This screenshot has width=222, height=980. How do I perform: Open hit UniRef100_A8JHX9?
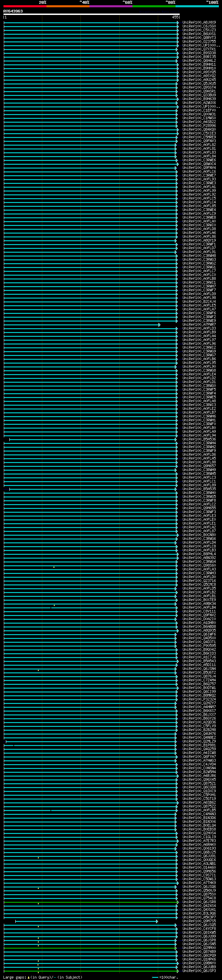click(199, 23)
